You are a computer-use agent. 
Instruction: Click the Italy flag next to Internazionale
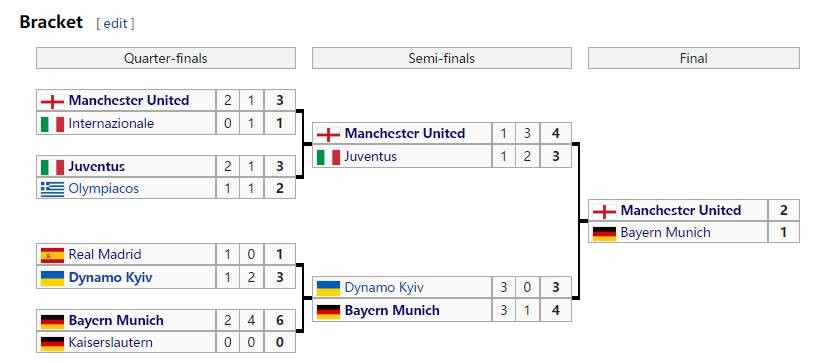click(52, 123)
